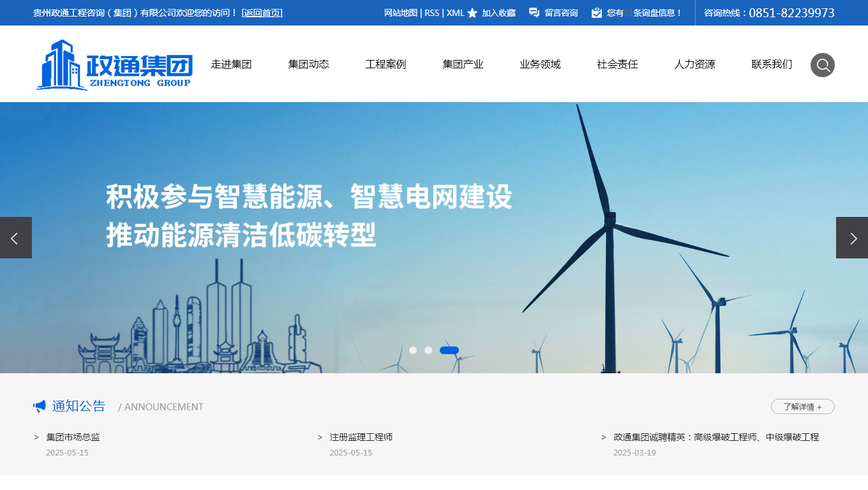Click the 通知公告 section heading
The height and width of the screenshot is (490, 868).
point(79,406)
